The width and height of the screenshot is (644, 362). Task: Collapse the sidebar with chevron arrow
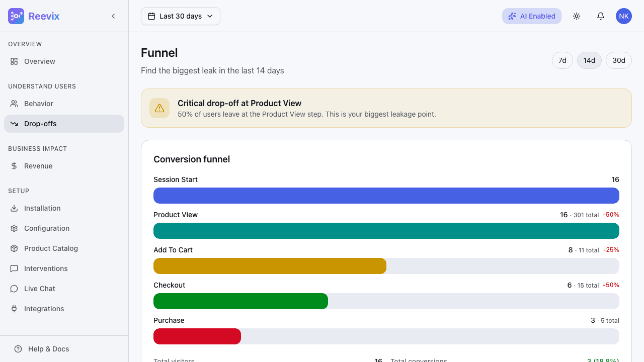(x=113, y=16)
